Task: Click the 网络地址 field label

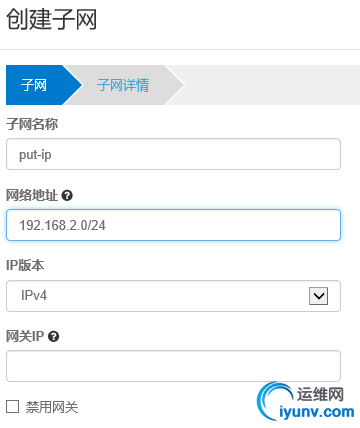Action: click(x=32, y=195)
